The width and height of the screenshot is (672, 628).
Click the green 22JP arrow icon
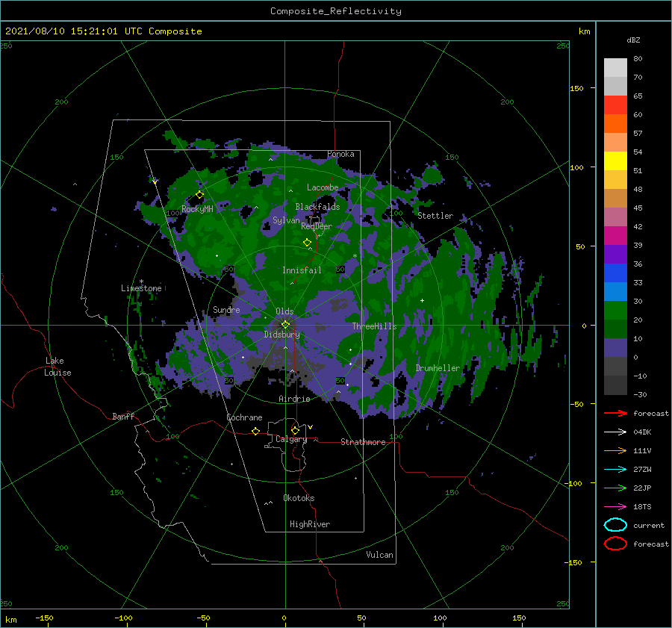(x=615, y=488)
